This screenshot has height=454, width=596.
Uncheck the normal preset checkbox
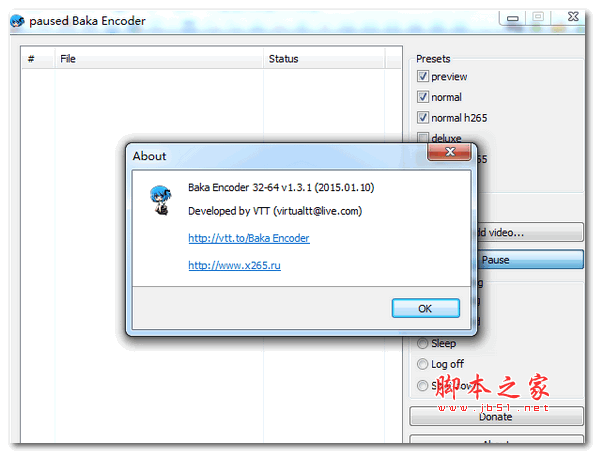pyautogui.click(x=422, y=97)
